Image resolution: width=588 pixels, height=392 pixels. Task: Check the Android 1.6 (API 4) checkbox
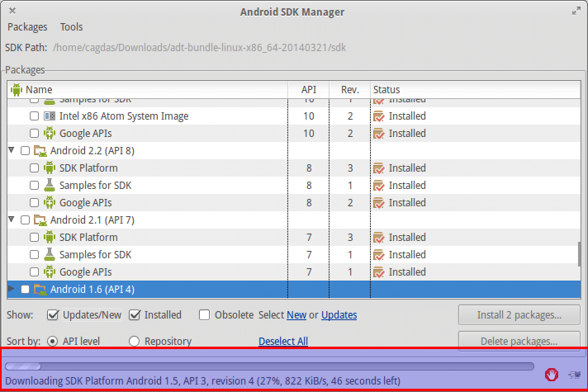pyautogui.click(x=25, y=290)
